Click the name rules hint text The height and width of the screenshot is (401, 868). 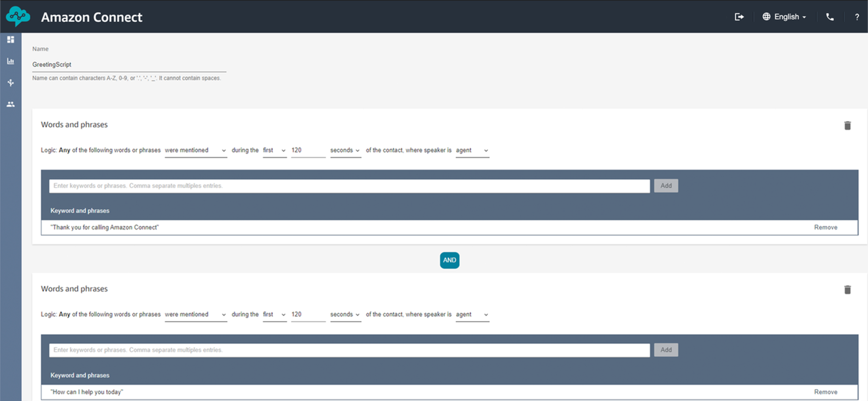tap(127, 78)
